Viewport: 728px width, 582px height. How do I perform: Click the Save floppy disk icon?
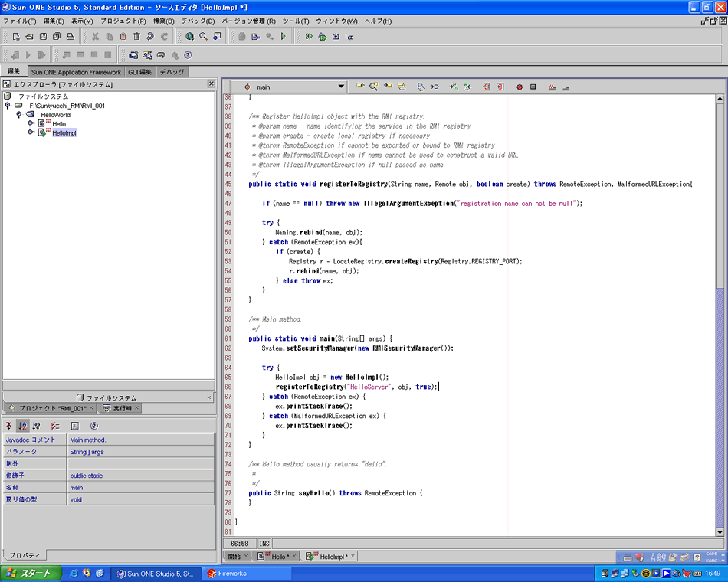click(43, 36)
